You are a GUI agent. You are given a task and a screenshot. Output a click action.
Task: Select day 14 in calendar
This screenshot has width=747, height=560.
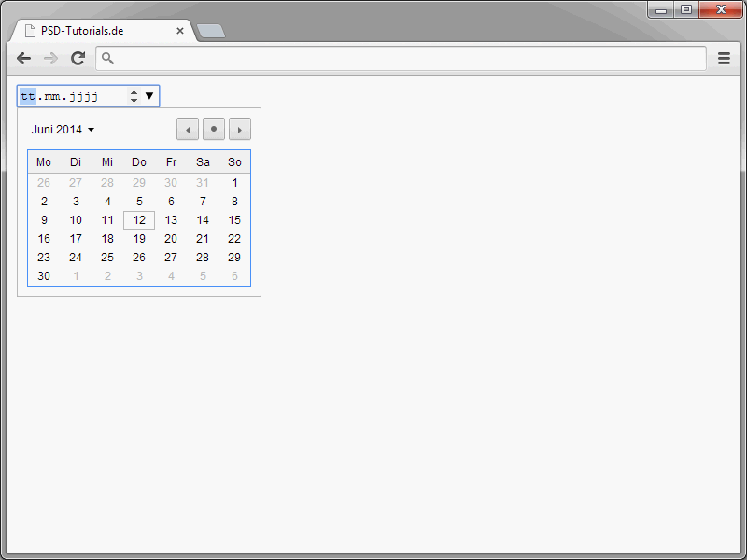[203, 220]
